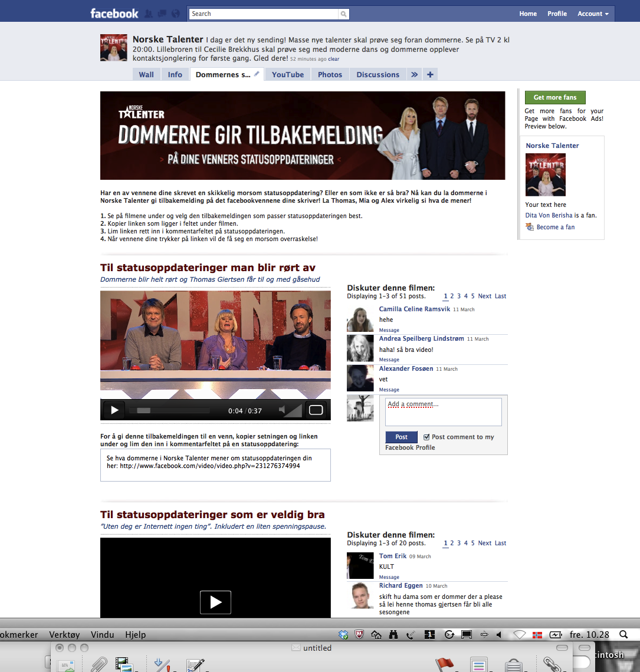Viewport: 640px width, 672px height.
Task: Click Norske Talenter ad preview thumbnail
Action: [x=546, y=175]
